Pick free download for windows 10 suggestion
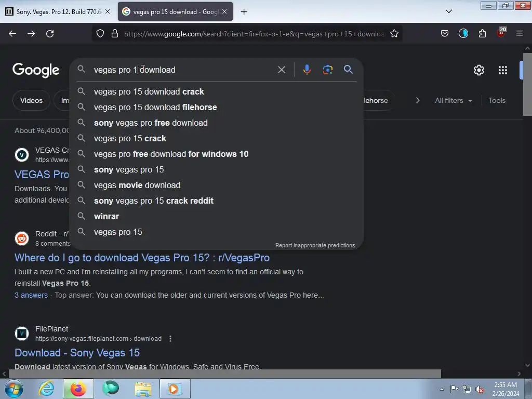This screenshot has height=399, width=532. [217, 154]
